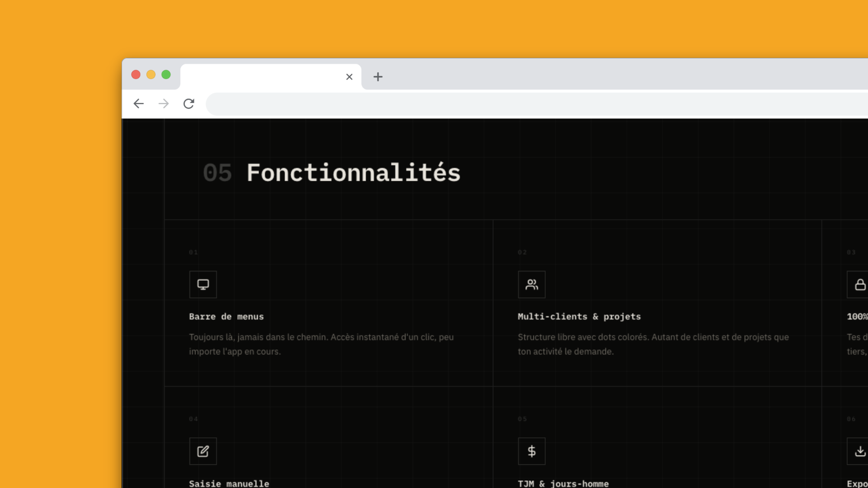Select the monitor icon on Barre de menus card

203,284
